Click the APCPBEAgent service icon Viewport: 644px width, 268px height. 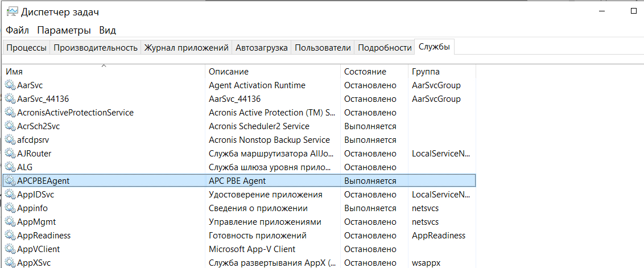coord(10,181)
